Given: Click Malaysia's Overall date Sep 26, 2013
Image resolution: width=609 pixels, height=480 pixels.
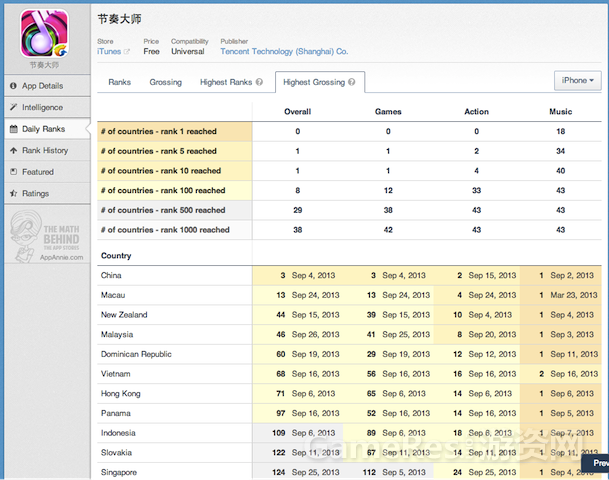Looking at the screenshot, I should 315,335.
